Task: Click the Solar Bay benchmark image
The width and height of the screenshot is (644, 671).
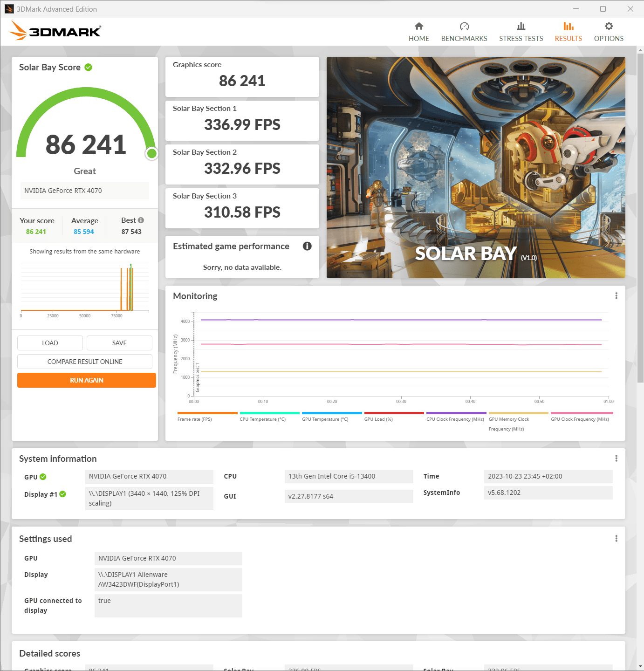Action: [x=476, y=168]
